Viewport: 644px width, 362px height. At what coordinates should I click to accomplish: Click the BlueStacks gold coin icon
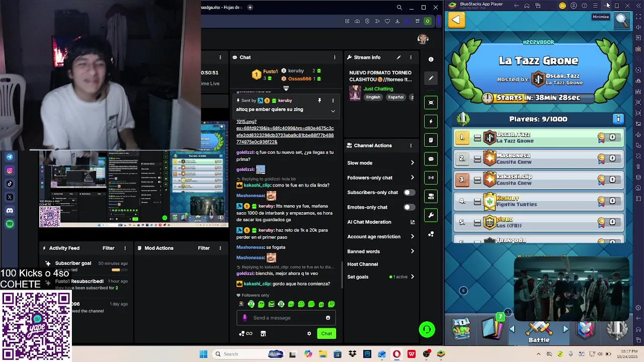562,6
